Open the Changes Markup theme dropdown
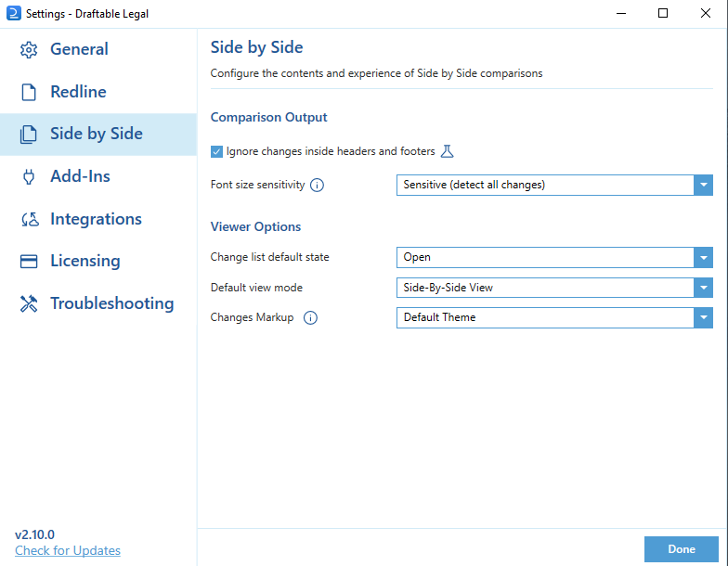 554,317
